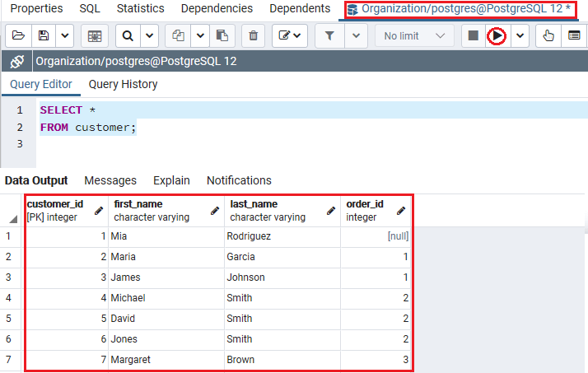588x373 pixels.
Task: Open the Messages tab
Action: pos(110,180)
